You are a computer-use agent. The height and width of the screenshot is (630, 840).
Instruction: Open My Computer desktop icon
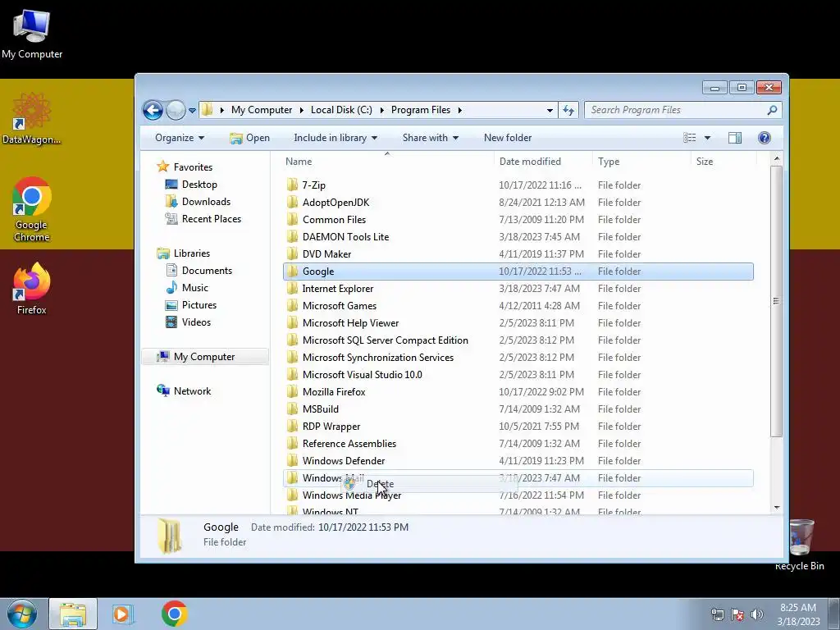pyautogui.click(x=32, y=33)
